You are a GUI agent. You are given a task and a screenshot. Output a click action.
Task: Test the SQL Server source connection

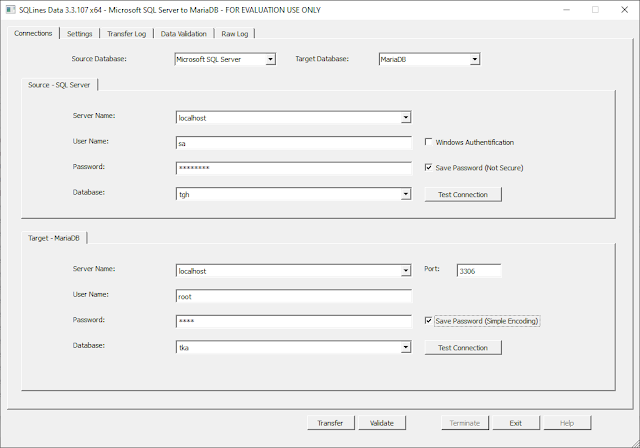[x=463, y=195]
